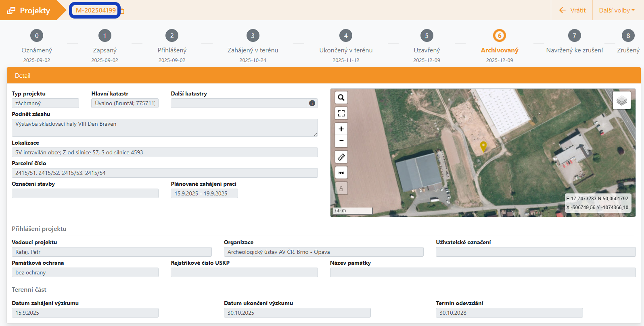Click the map rewind reset-view icon
This screenshot has height=326, width=644.
(x=341, y=172)
